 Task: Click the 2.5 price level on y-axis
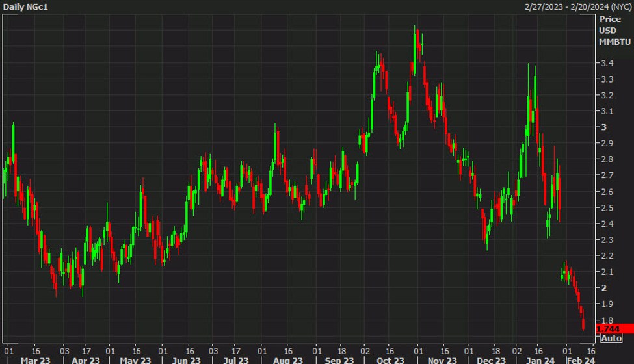608,207
